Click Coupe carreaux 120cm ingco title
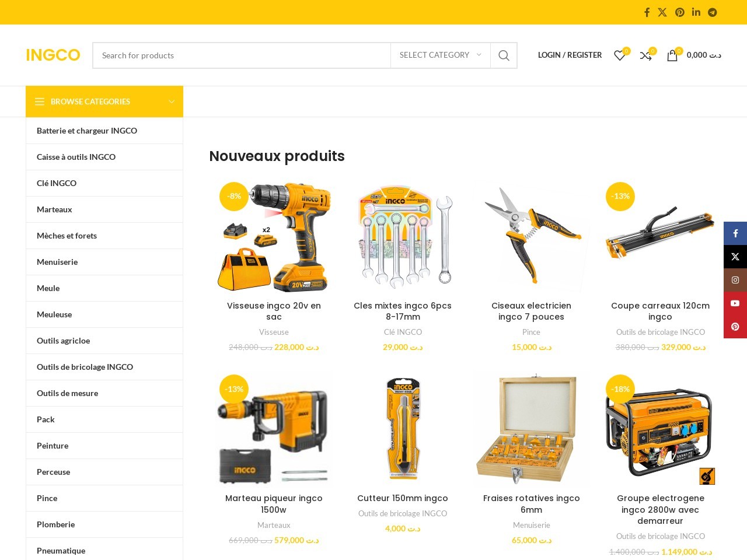 click(x=660, y=311)
